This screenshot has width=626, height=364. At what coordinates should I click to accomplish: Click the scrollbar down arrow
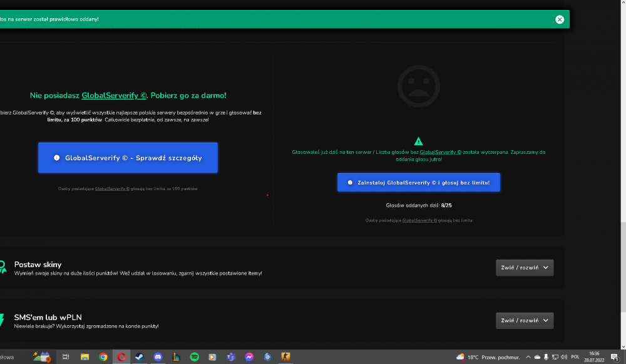[623, 347]
